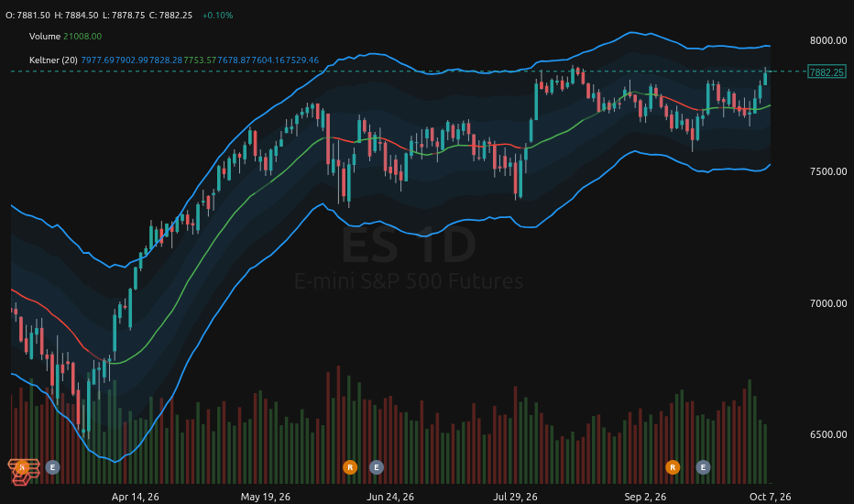The height and width of the screenshot is (504, 854).
Task: Click the 7000.00 price axis label
Action: 828,303
